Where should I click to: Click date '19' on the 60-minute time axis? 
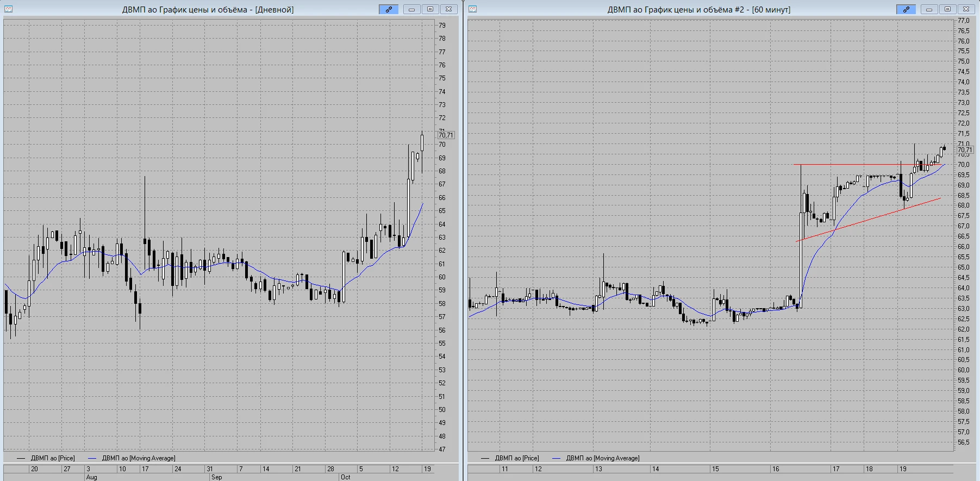point(903,469)
